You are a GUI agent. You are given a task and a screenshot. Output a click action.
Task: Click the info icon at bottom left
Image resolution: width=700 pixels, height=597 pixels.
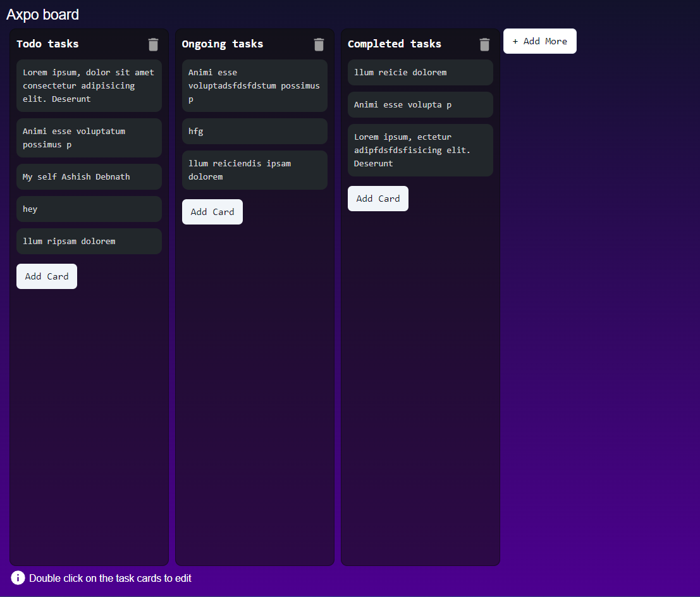(18, 578)
